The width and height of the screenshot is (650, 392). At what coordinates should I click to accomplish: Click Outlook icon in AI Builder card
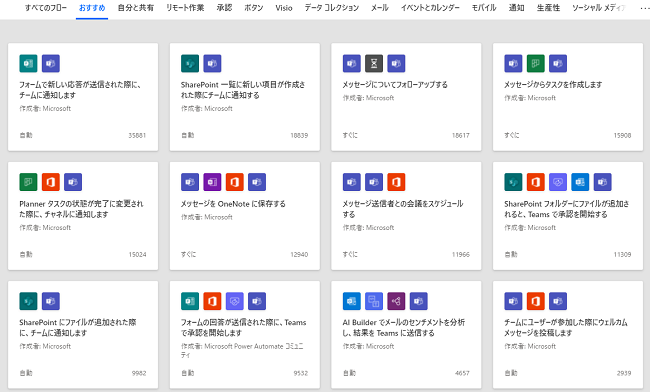tap(352, 301)
